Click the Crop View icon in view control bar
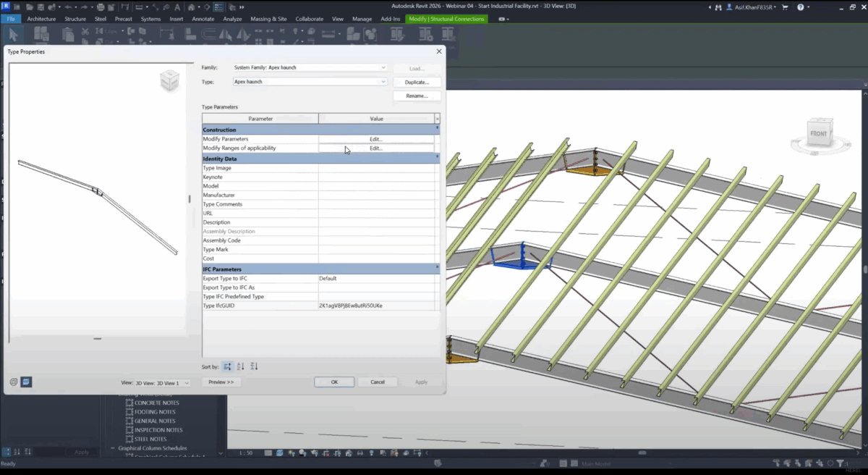The image size is (868, 475). click(325, 453)
